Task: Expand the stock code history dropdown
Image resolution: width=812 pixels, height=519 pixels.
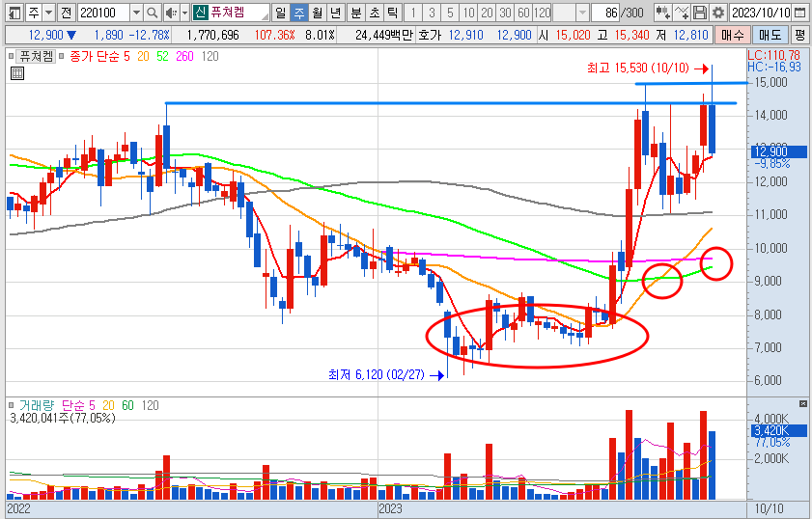Action: pyautogui.click(x=136, y=13)
